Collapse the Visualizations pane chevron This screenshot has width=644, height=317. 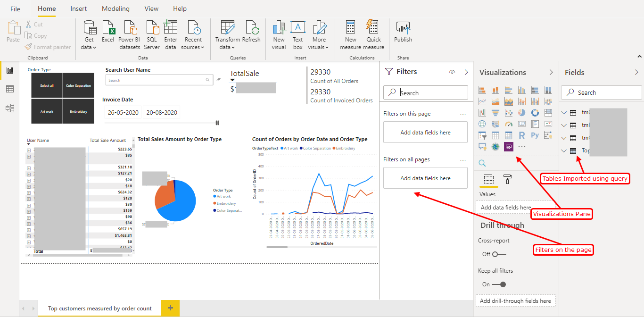551,72
